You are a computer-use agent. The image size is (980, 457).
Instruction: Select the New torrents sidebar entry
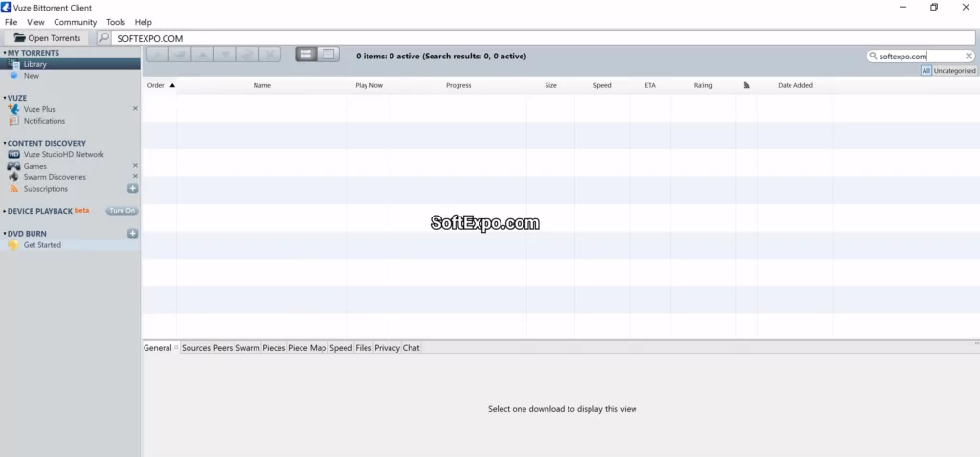coord(70,75)
